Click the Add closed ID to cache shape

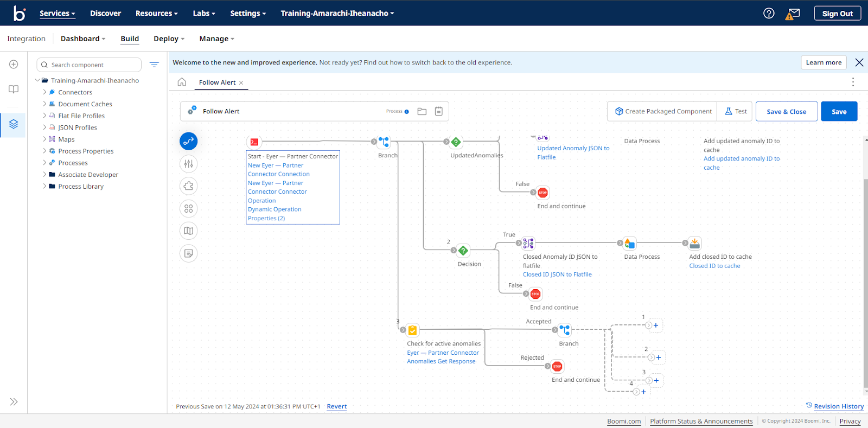pos(695,243)
